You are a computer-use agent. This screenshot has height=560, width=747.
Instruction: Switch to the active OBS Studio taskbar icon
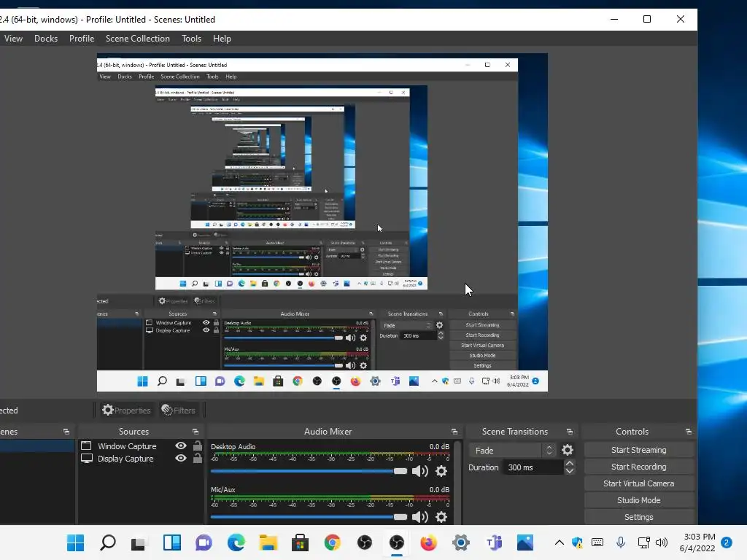pyautogui.click(x=396, y=542)
